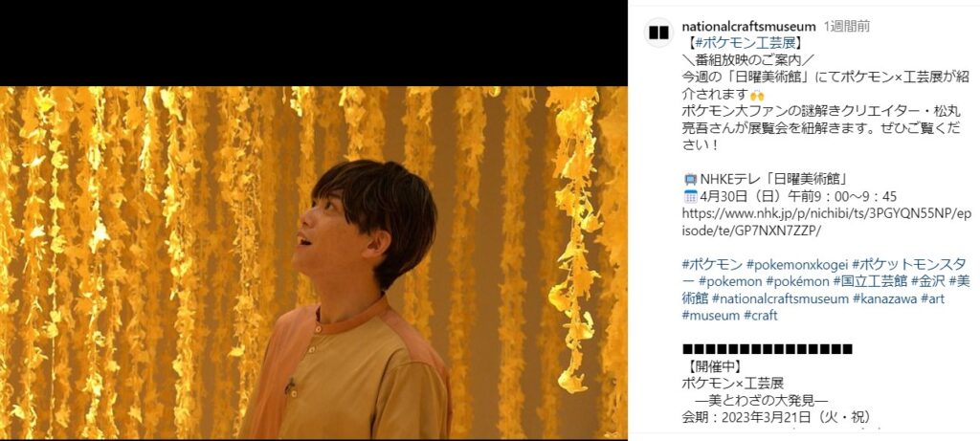Click the calendar emoji before 4月30日
Image resolution: width=980 pixels, height=441 pixels.
(690, 197)
